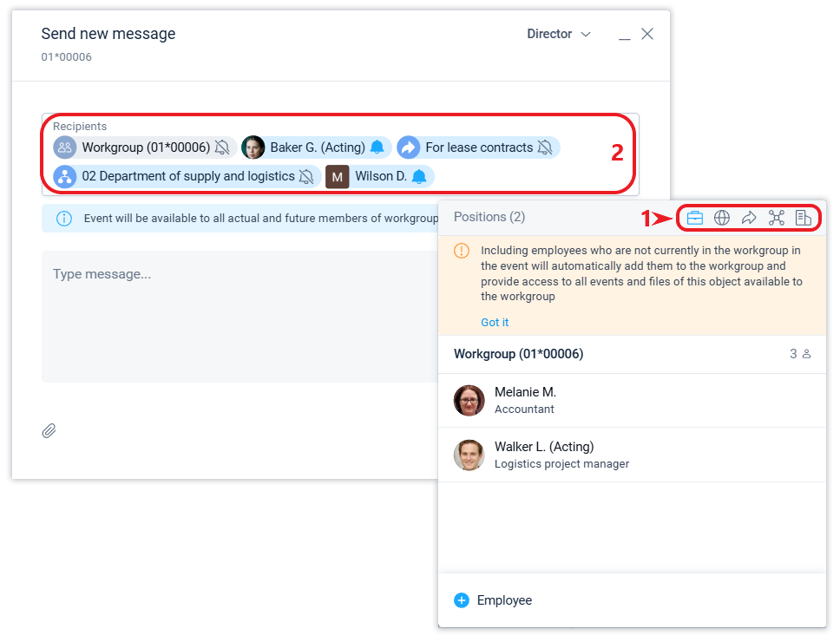
Task: Click Wilson D. avatar chip icon
Action: click(337, 177)
